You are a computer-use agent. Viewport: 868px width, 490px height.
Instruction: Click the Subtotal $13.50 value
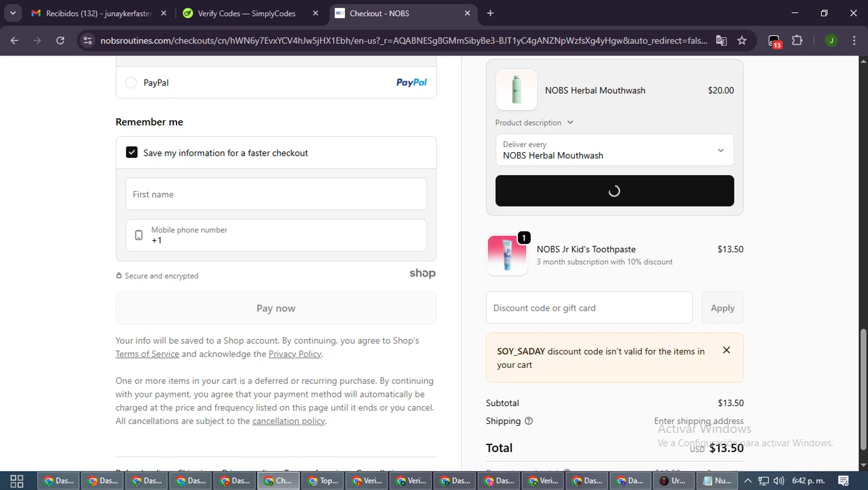pyautogui.click(x=731, y=403)
